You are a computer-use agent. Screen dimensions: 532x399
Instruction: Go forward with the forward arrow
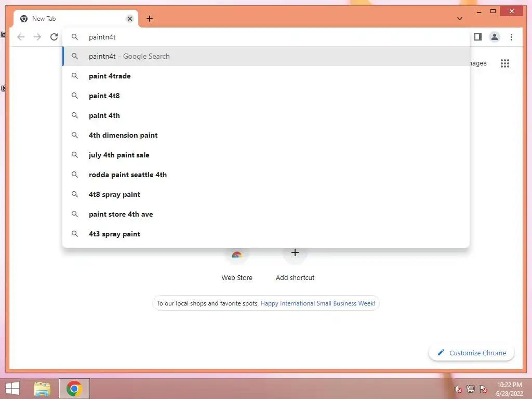(x=37, y=37)
